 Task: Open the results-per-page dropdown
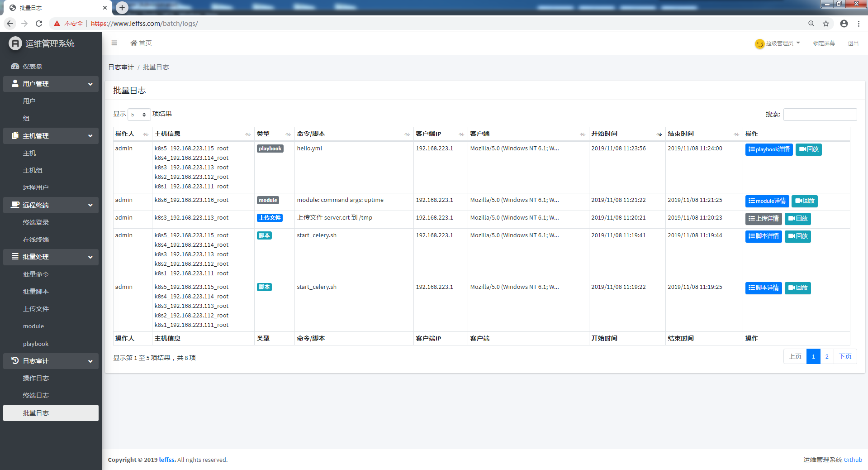click(x=139, y=115)
